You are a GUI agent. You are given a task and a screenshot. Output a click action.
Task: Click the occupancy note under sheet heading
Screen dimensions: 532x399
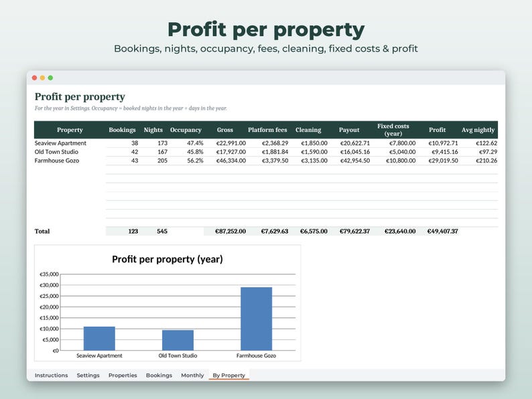point(131,108)
